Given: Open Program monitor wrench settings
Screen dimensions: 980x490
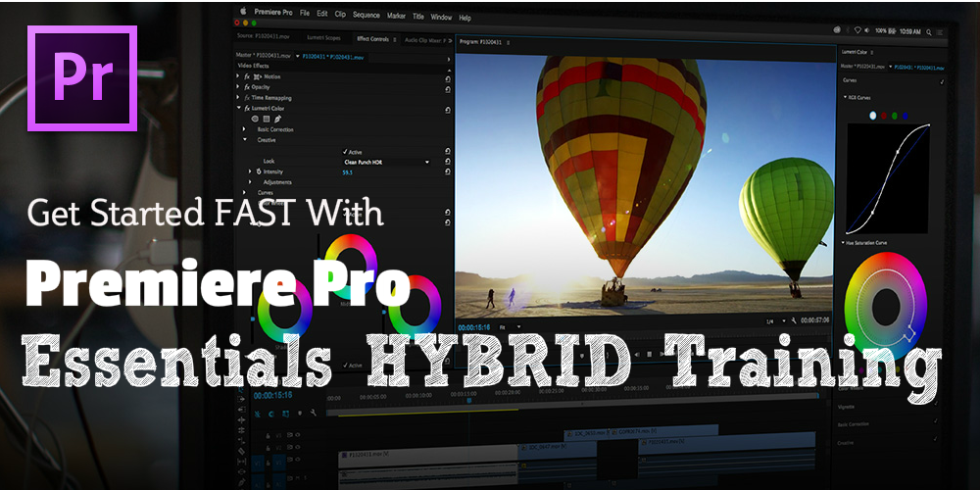Looking at the screenshot, I should tap(793, 320).
